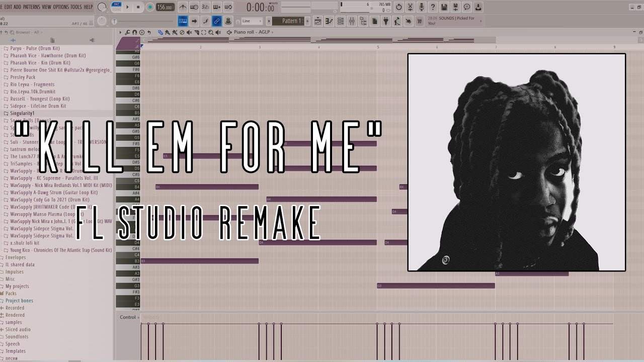This screenshot has height=362, width=644.
Task: Open the Piano roll - AGLP target channel dropdown
Action: [253, 32]
